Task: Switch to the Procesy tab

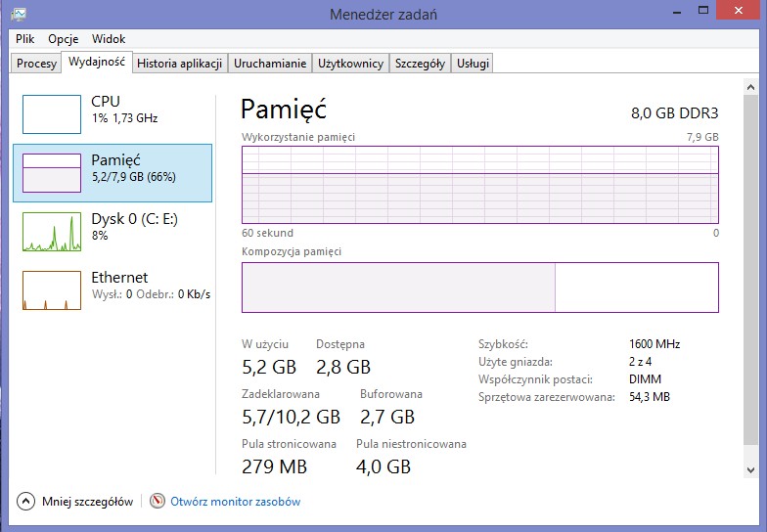Action: 36,63
